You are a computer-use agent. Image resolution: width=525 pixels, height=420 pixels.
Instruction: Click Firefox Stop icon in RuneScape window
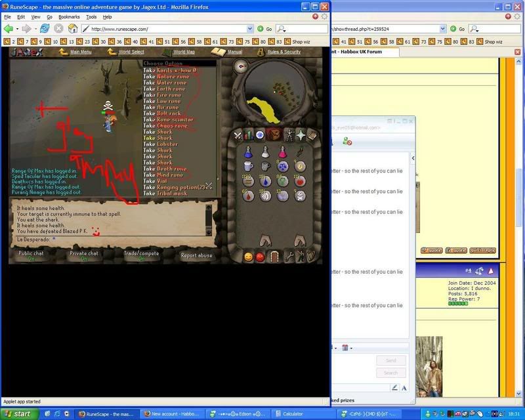(x=58, y=29)
